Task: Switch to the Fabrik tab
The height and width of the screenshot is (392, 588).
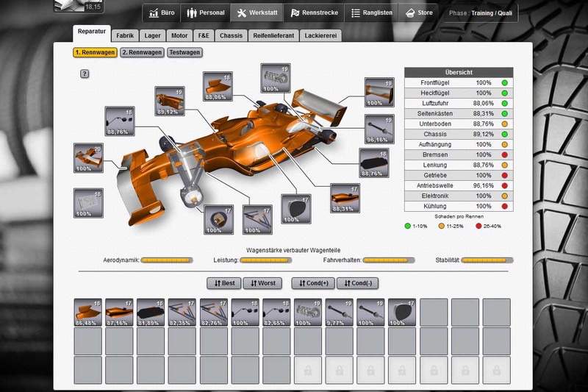Action: [125, 35]
